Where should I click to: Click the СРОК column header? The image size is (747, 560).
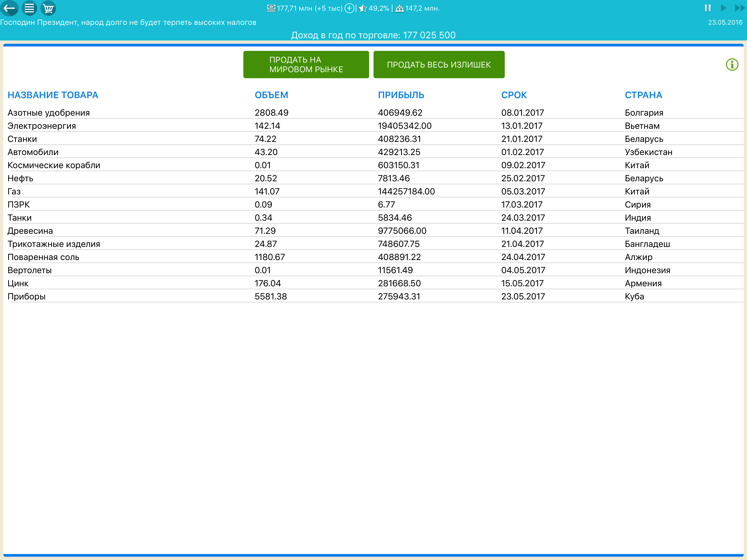point(514,95)
